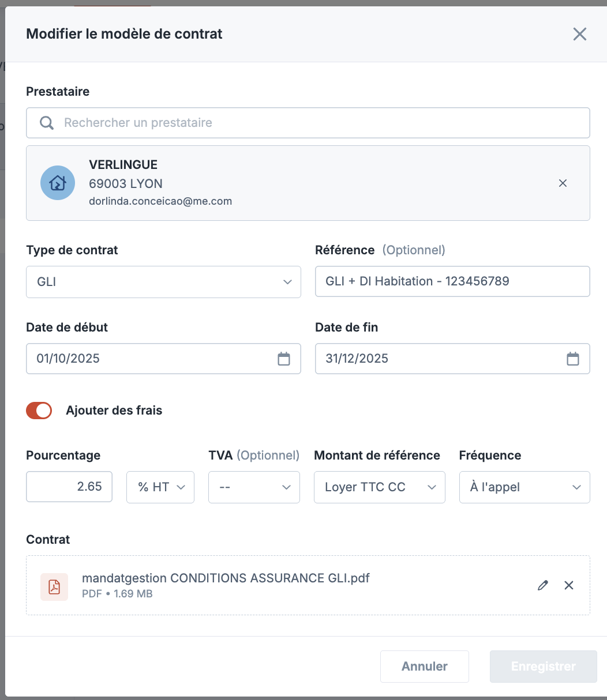The image size is (607, 700).
Task: Remove the VERLINGUE provider
Action: pyautogui.click(x=563, y=183)
